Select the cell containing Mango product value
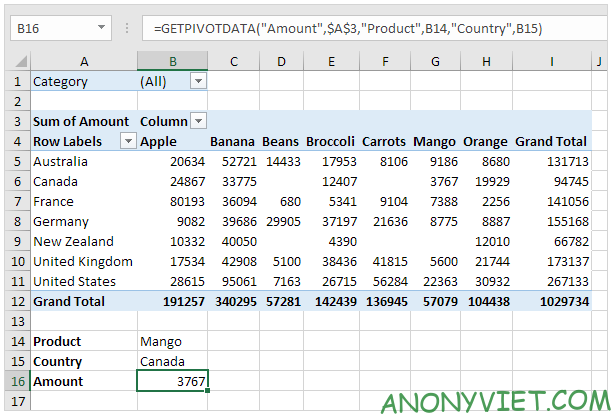Image resolution: width=612 pixels, height=415 pixels. (x=172, y=341)
